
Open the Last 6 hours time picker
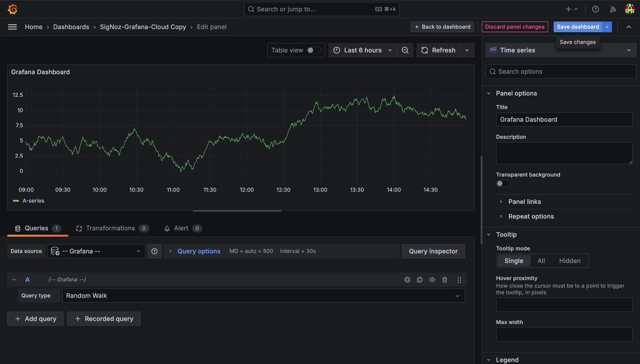point(363,50)
